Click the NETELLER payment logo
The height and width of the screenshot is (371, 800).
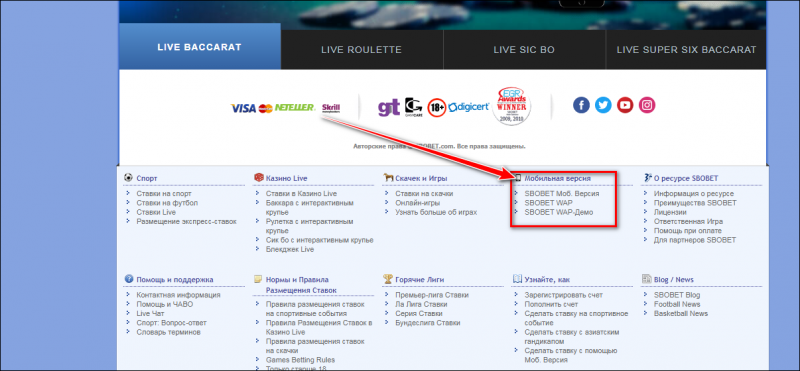[295, 108]
